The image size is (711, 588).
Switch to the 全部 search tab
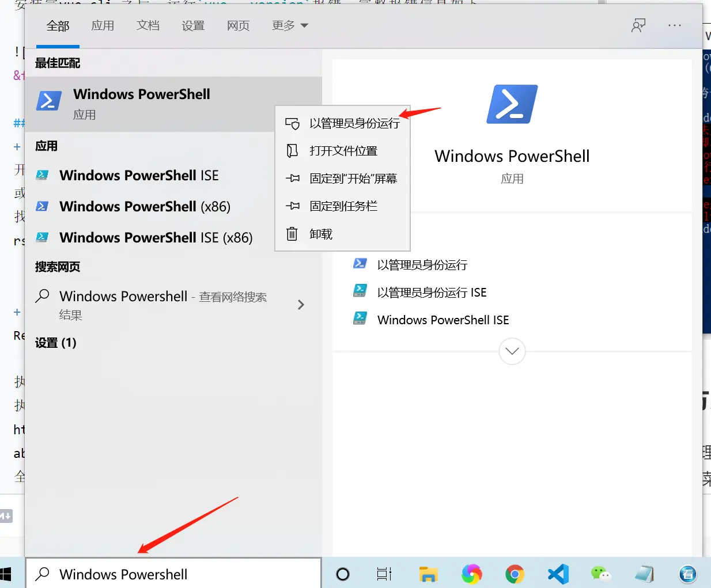point(58,26)
